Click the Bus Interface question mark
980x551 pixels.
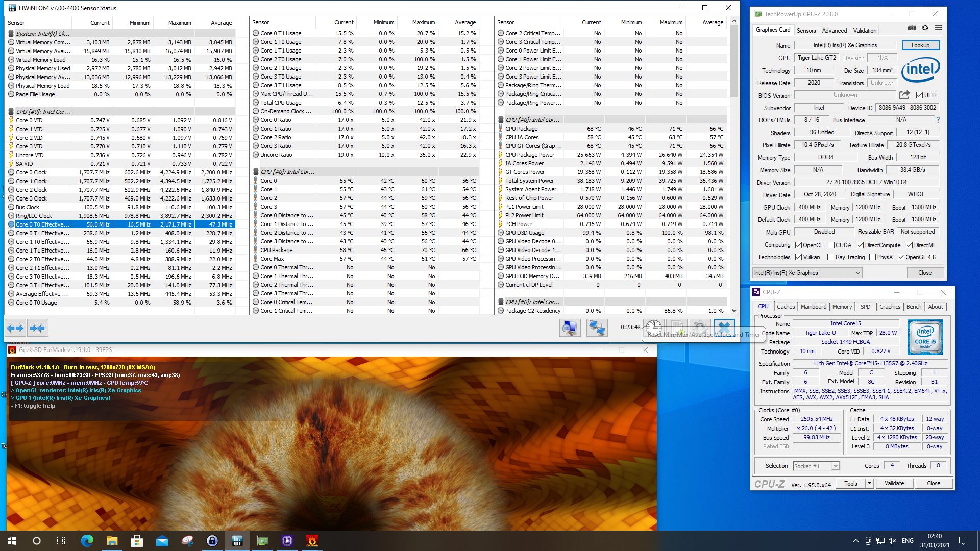tap(938, 120)
